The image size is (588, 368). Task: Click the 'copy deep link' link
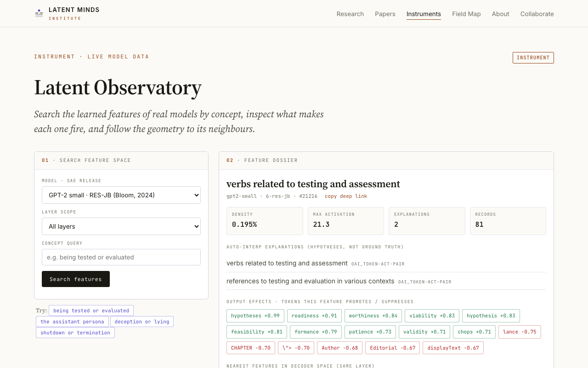[346, 196]
